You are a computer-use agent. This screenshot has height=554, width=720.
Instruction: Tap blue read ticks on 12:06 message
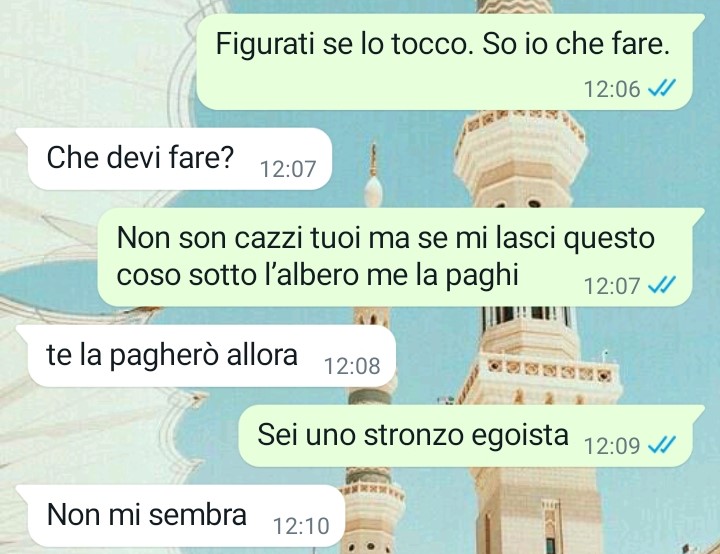[x=661, y=87]
